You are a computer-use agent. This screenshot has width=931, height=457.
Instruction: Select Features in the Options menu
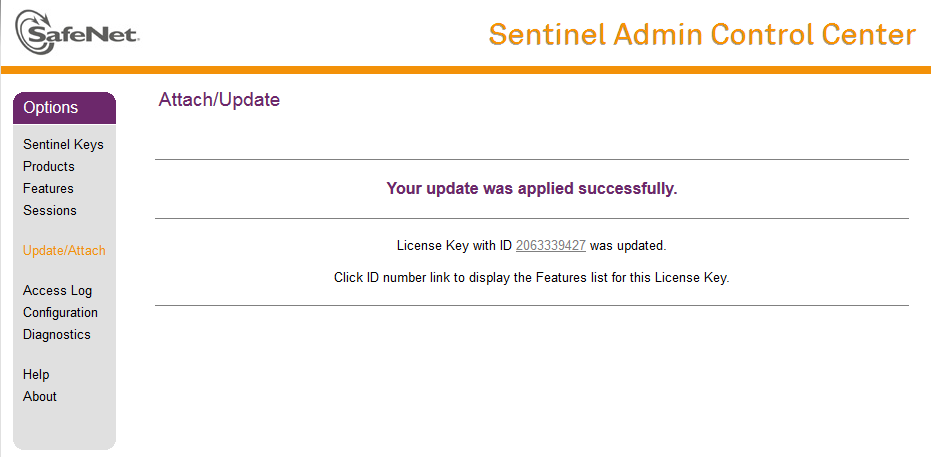click(x=48, y=188)
